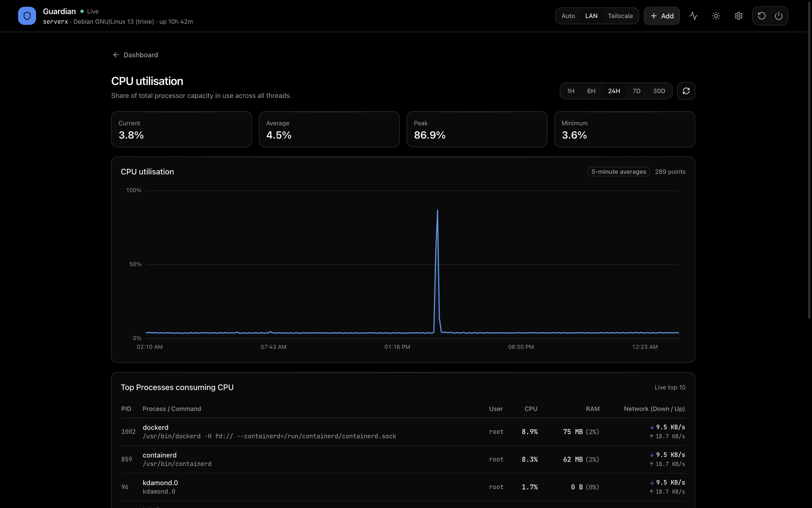Click the 06:50 PM axis label
Viewport: 812px width, 508px height.
(x=521, y=347)
